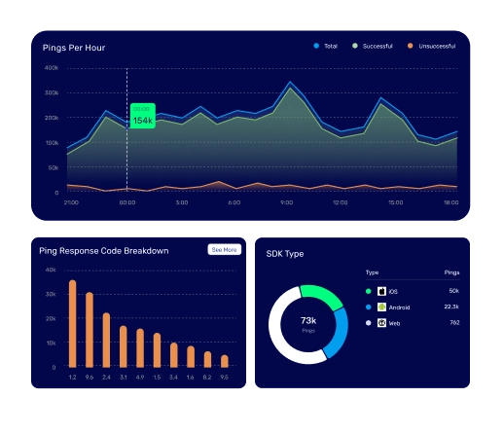This screenshot has width=504, height=434.
Task: Click the 73k Pings center label
Action: [x=308, y=324]
